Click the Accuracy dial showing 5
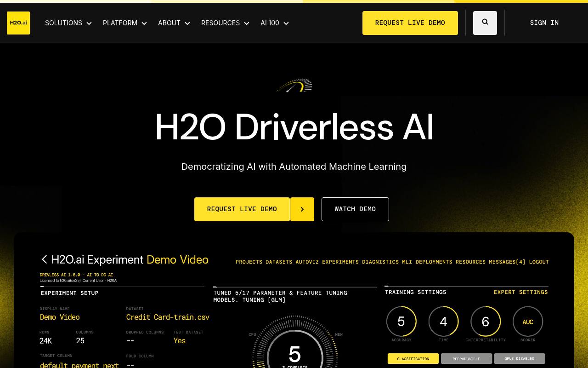 (401, 322)
